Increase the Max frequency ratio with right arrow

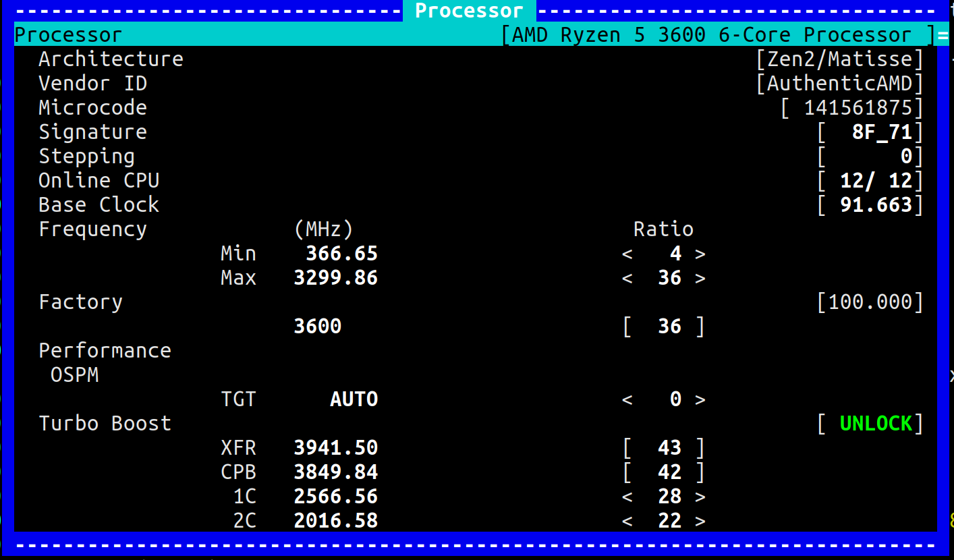(700, 279)
